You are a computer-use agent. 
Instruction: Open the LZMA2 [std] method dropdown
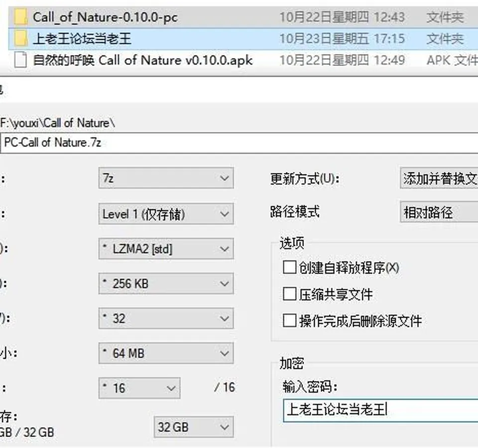click(x=166, y=249)
